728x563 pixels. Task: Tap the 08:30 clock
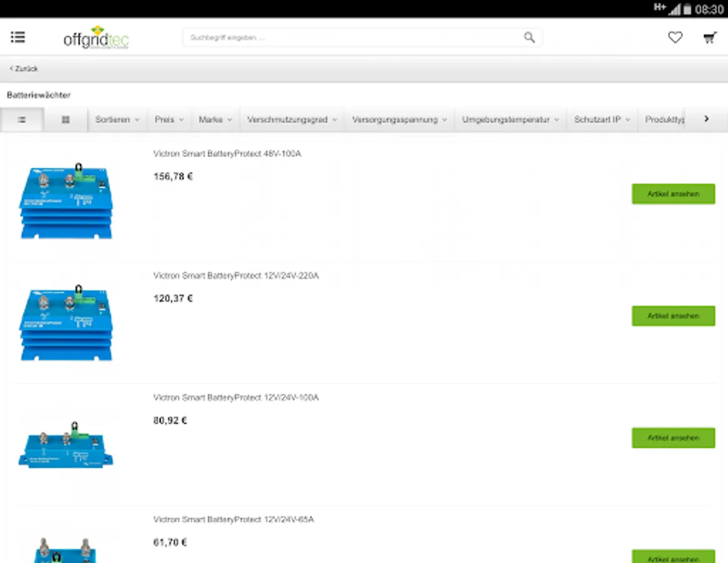[709, 9]
